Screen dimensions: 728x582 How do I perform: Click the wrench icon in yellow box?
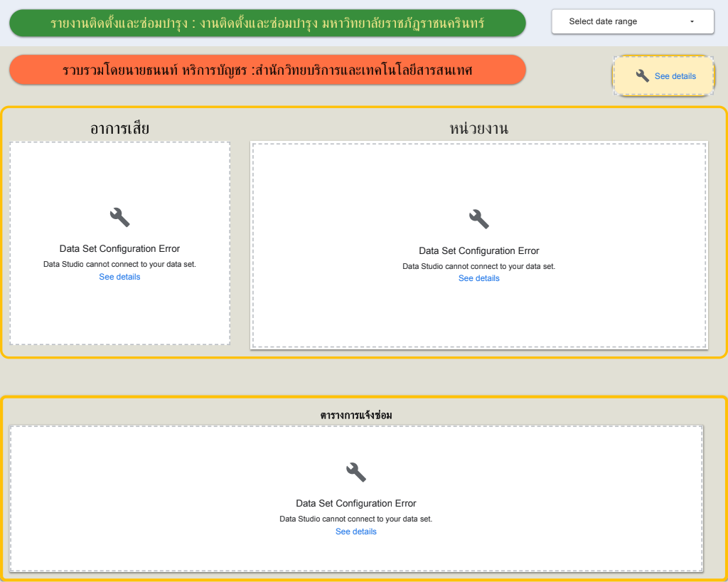[643, 75]
